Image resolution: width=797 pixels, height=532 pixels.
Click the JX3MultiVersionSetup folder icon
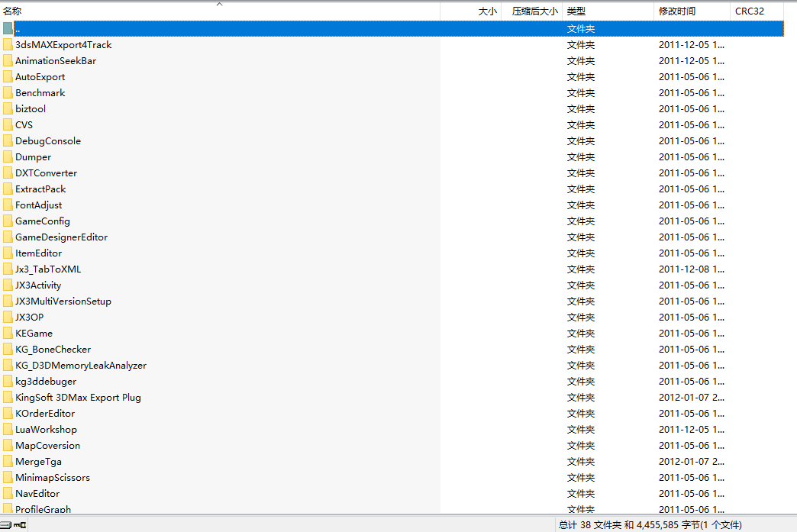[x=8, y=301]
